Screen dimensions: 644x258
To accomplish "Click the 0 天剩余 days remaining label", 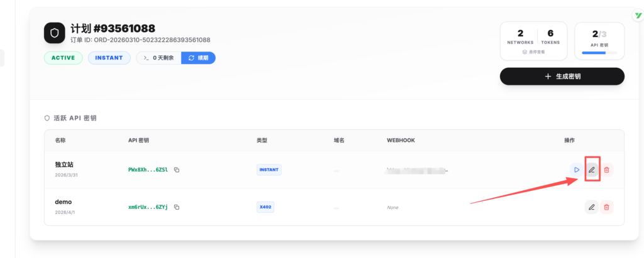I will pyautogui.click(x=158, y=58).
